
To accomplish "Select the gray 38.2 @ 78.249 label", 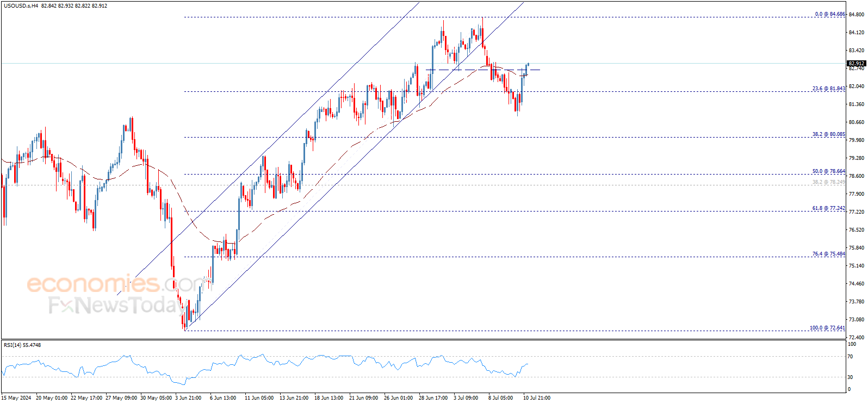I will [829, 182].
